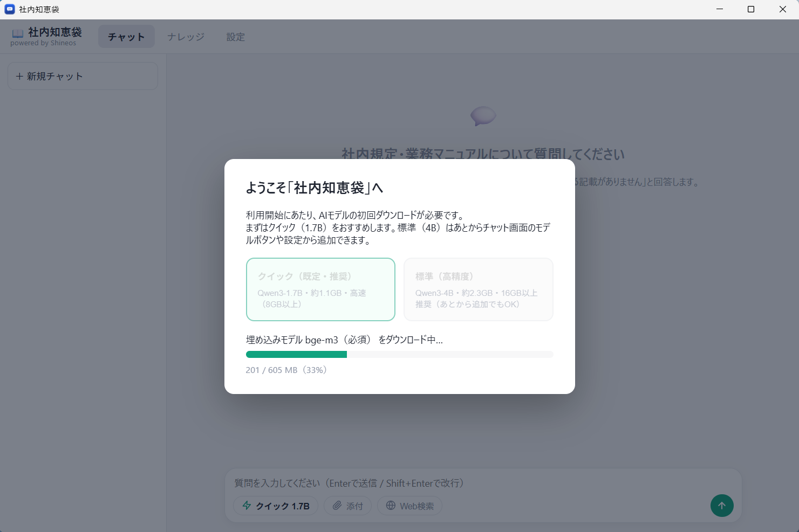Click the globe icon on the Web検索 button
Image resolution: width=799 pixels, height=532 pixels.
coord(391,506)
